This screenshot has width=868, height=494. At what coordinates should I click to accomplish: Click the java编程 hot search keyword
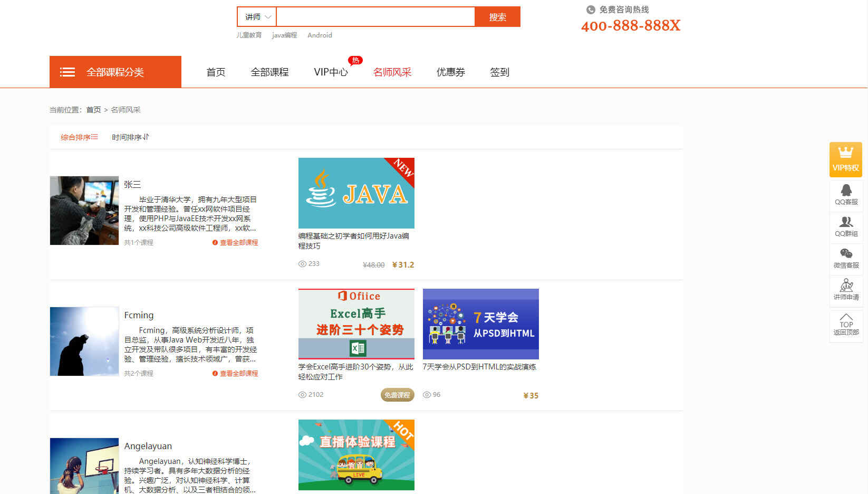pos(284,35)
